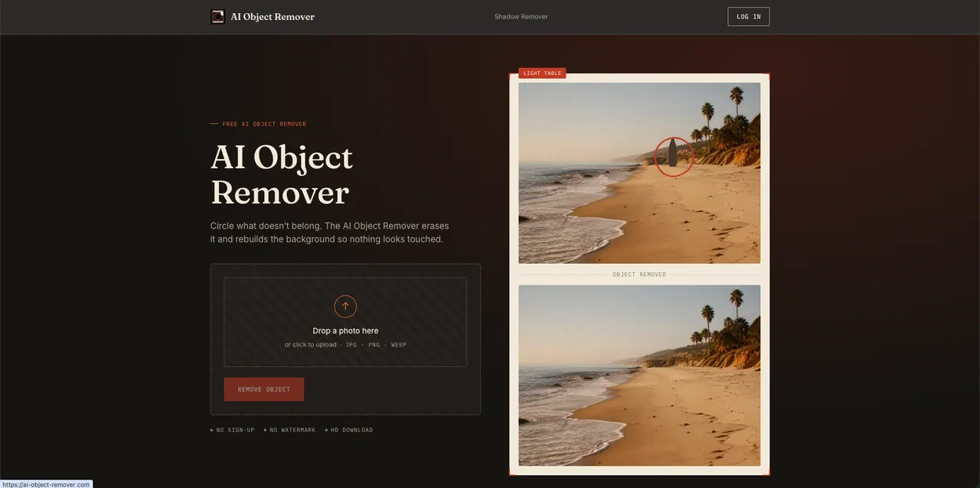The width and height of the screenshot is (980, 488).
Task: Click the 'or click to upload' hint text
Action: (x=310, y=345)
